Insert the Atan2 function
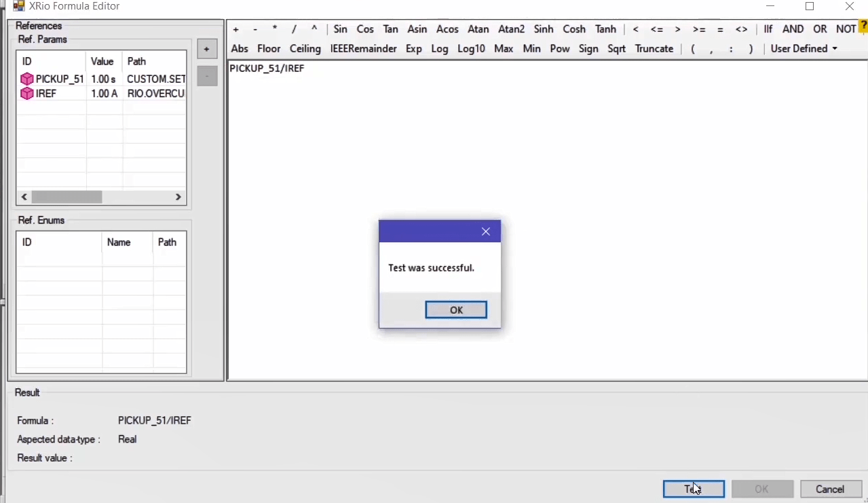This screenshot has width=868, height=503. pos(511,29)
